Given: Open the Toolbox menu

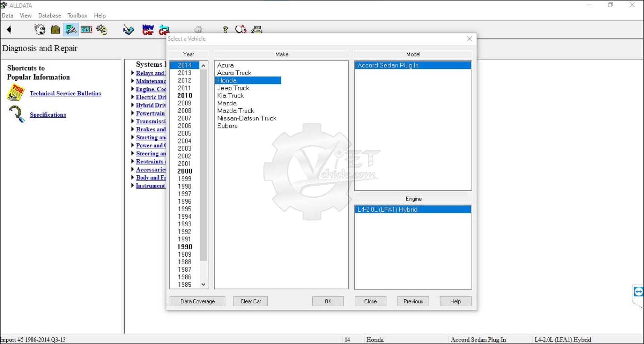Looking at the screenshot, I should click(x=77, y=15).
